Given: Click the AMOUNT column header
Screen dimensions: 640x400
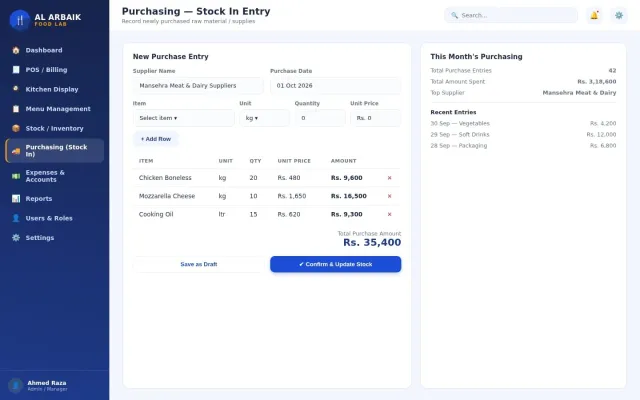Looking at the screenshot, I should click(343, 161).
